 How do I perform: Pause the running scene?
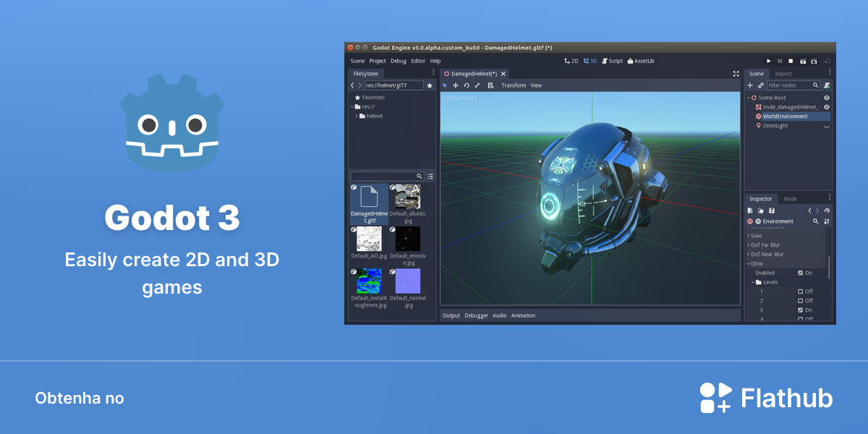[780, 61]
